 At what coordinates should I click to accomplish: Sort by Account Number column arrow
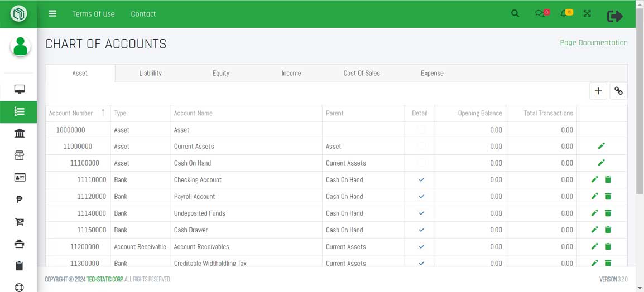103,113
